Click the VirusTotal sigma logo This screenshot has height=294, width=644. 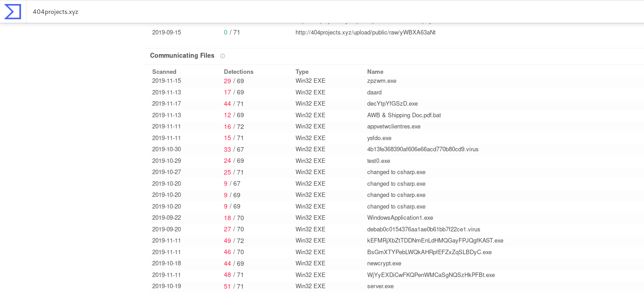13,12
